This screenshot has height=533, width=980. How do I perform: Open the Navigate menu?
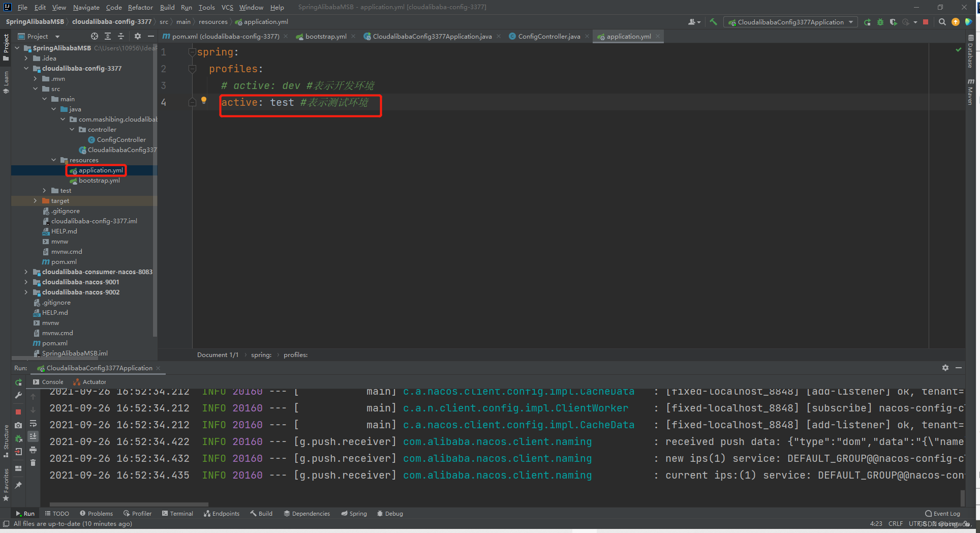coord(86,7)
